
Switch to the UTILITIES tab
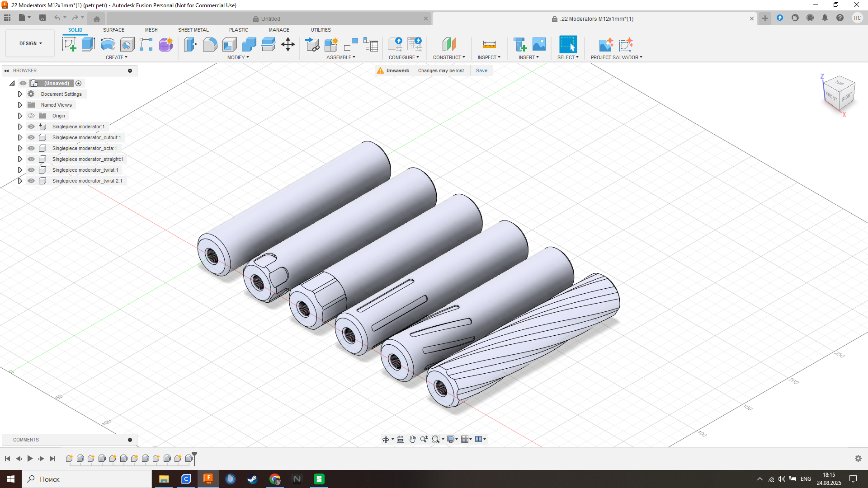tap(321, 30)
